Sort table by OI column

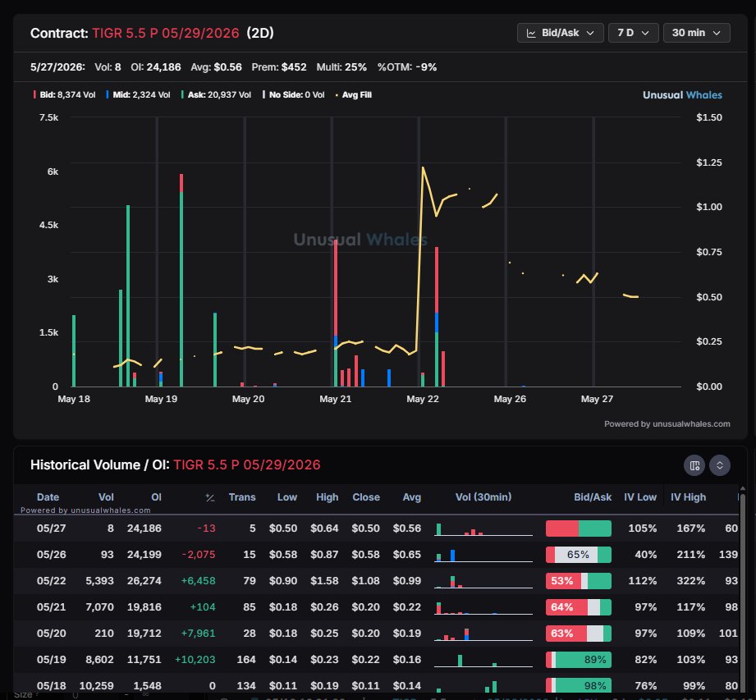coord(156,497)
